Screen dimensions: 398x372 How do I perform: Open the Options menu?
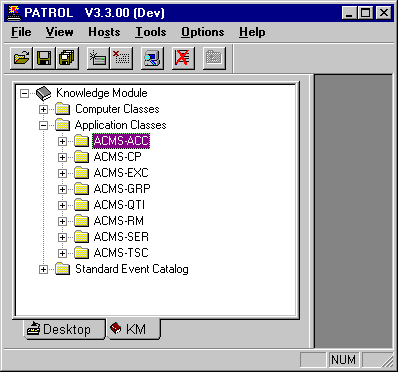point(203,32)
